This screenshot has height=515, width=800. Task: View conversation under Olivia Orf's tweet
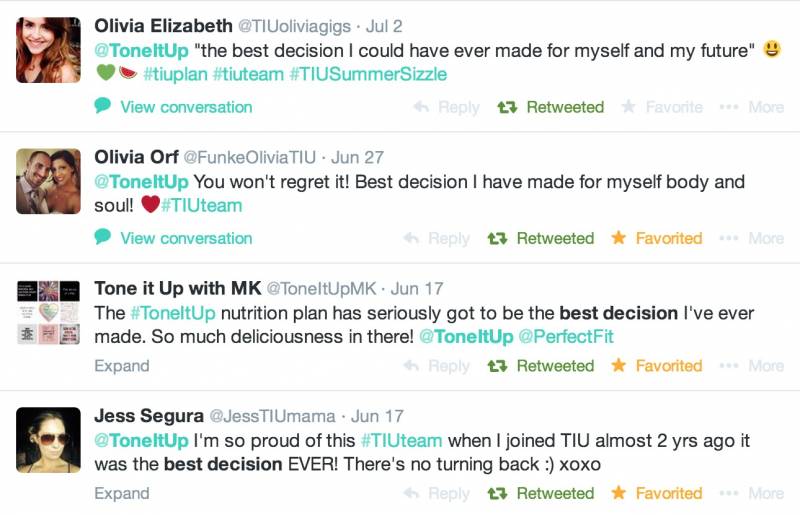point(173,238)
